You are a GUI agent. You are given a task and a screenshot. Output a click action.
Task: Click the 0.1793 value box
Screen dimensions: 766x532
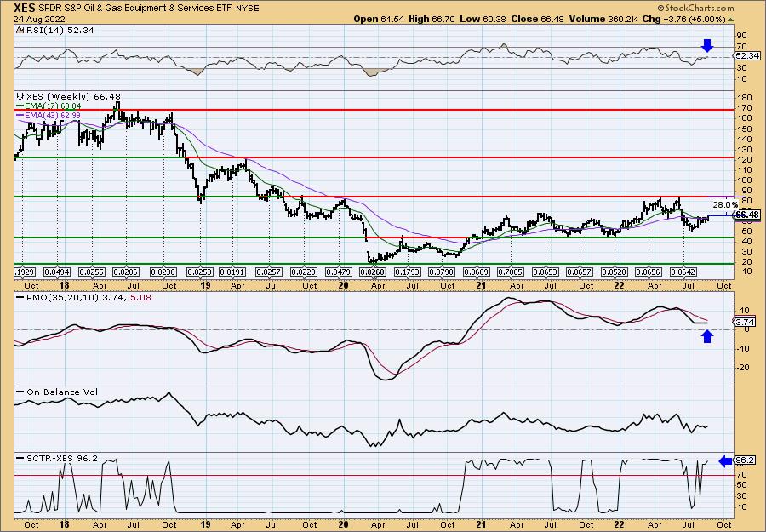click(x=408, y=272)
